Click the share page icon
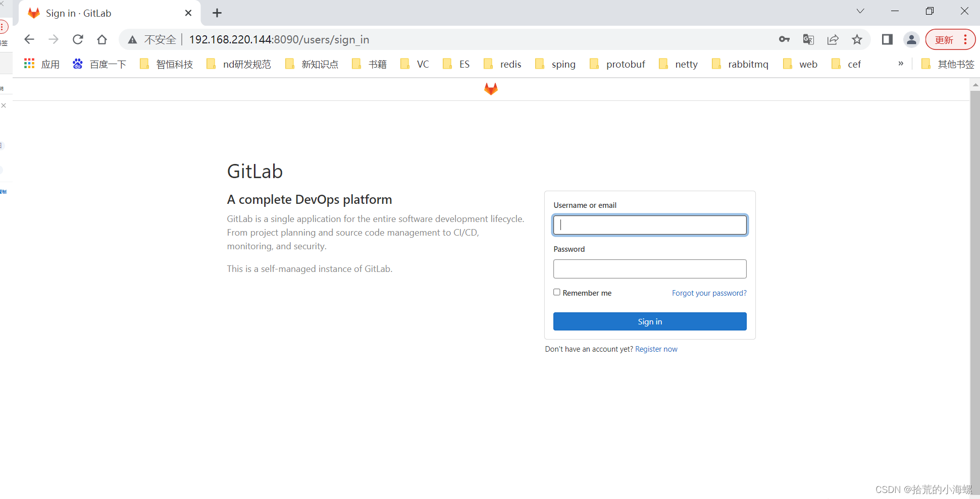980x499 pixels. [833, 39]
